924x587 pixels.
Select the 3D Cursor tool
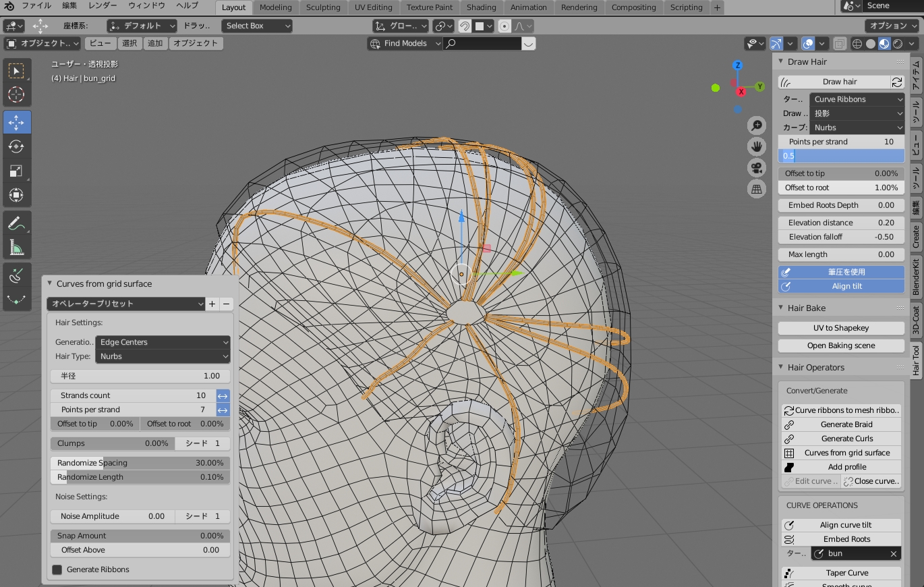16,94
